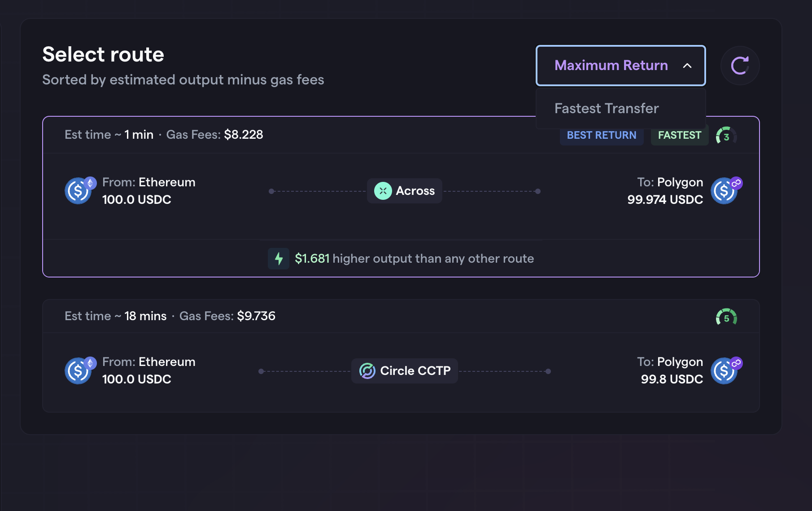
Task: Click To: Polygon in the Circle CCTP route
Action: tap(670, 362)
